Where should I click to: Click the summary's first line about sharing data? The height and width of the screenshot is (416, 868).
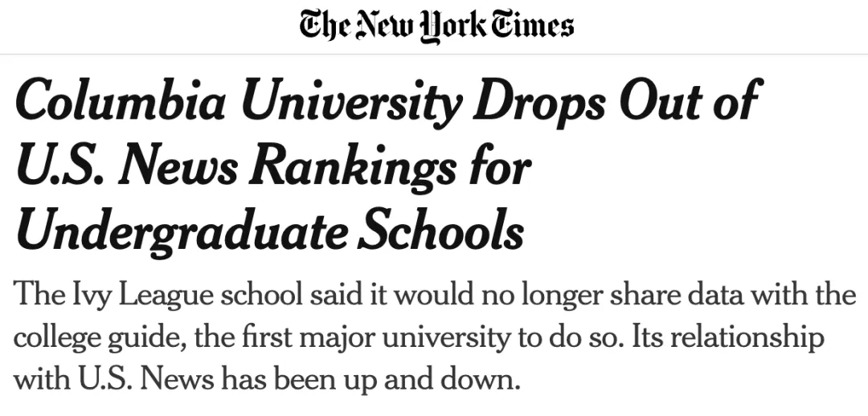click(x=434, y=296)
